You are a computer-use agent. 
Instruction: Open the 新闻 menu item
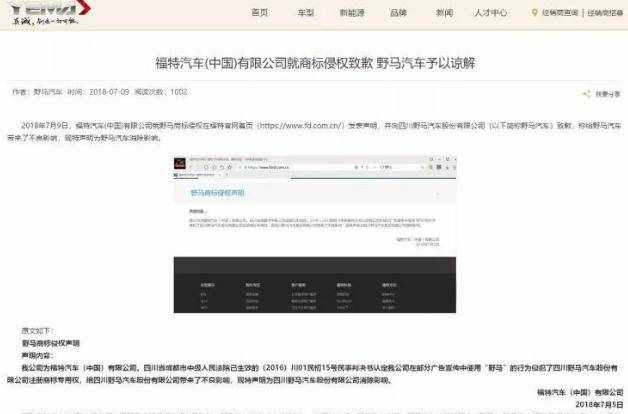445,12
